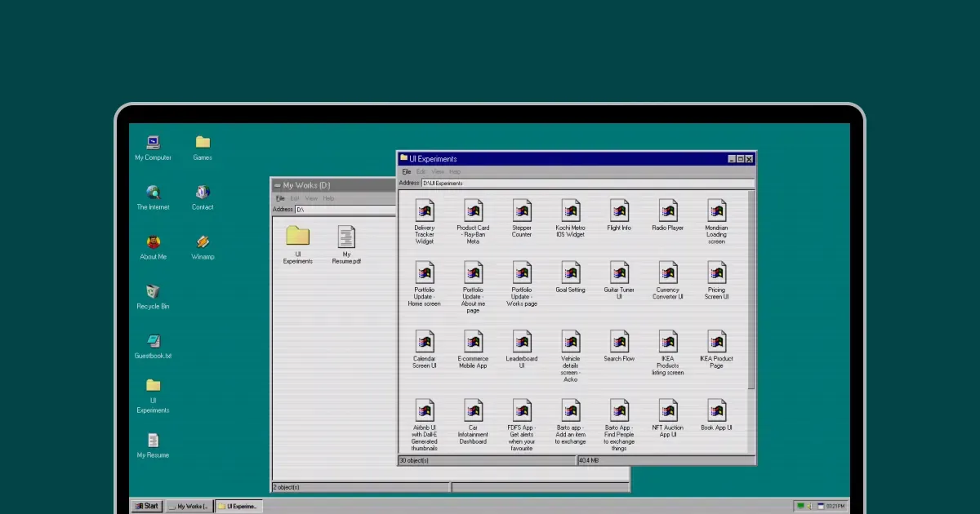Launch Winamp from the desktop

(203, 247)
